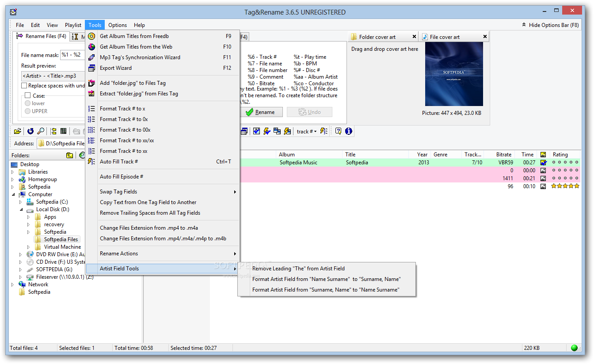
Task: Click the Address path field
Action: pyautogui.click(x=61, y=144)
